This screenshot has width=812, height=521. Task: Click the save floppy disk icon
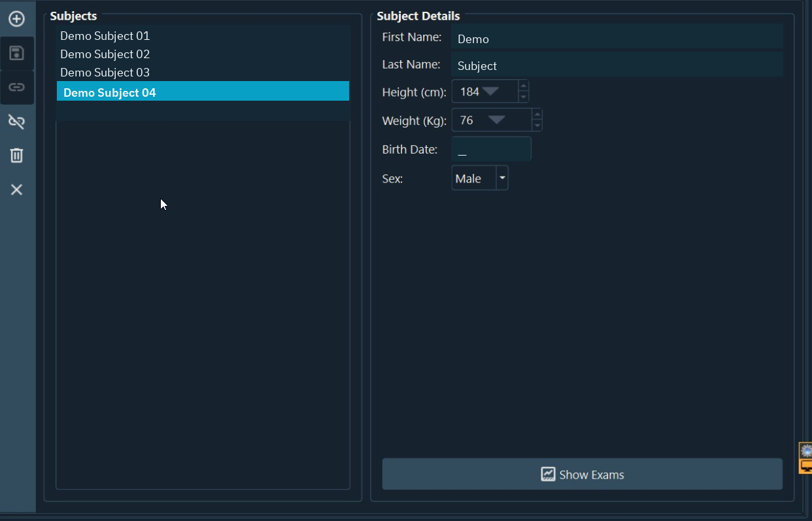click(17, 53)
